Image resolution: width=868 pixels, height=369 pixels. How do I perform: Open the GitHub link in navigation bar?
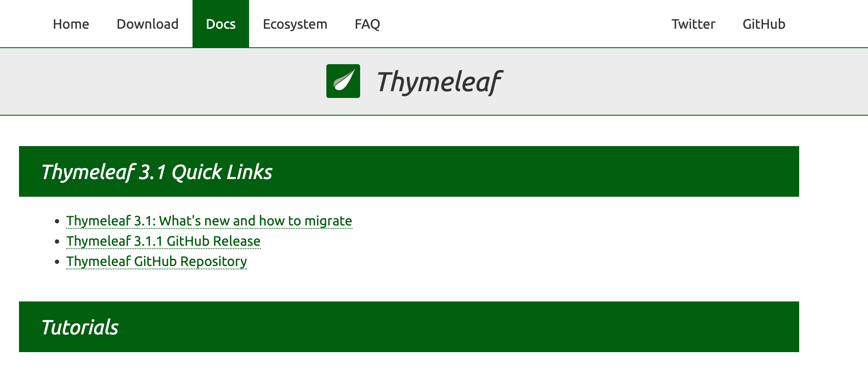pyautogui.click(x=764, y=24)
